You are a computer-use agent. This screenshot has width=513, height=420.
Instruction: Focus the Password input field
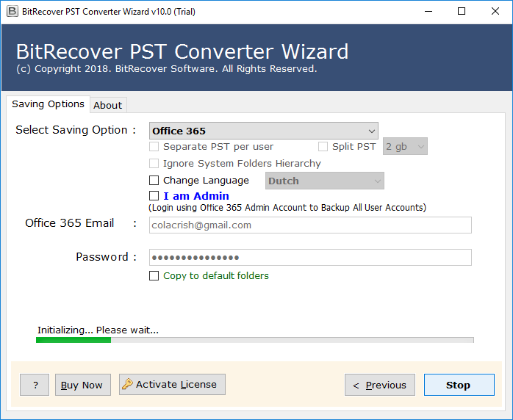click(x=310, y=257)
